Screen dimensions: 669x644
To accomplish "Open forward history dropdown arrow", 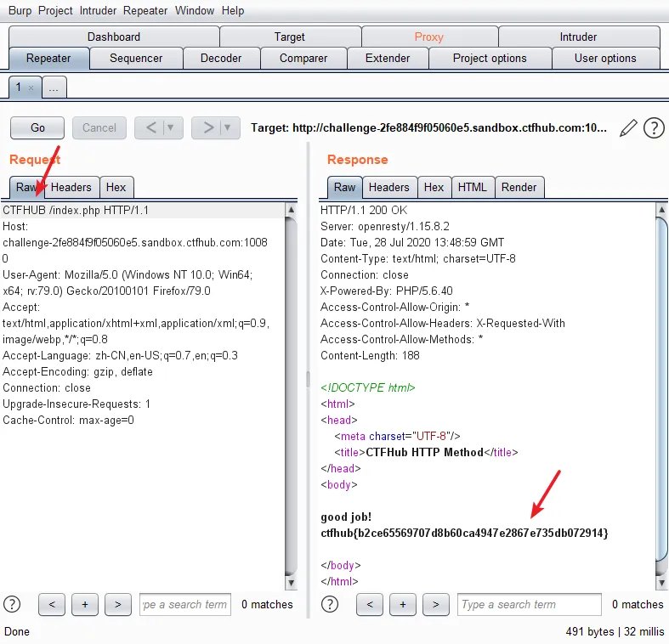I will coord(227,127).
